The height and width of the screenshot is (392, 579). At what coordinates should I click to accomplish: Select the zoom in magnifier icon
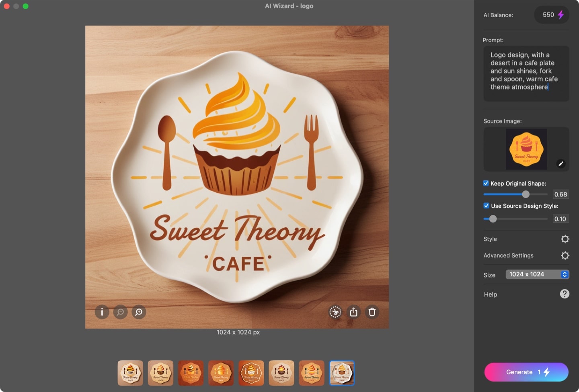(x=138, y=312)
